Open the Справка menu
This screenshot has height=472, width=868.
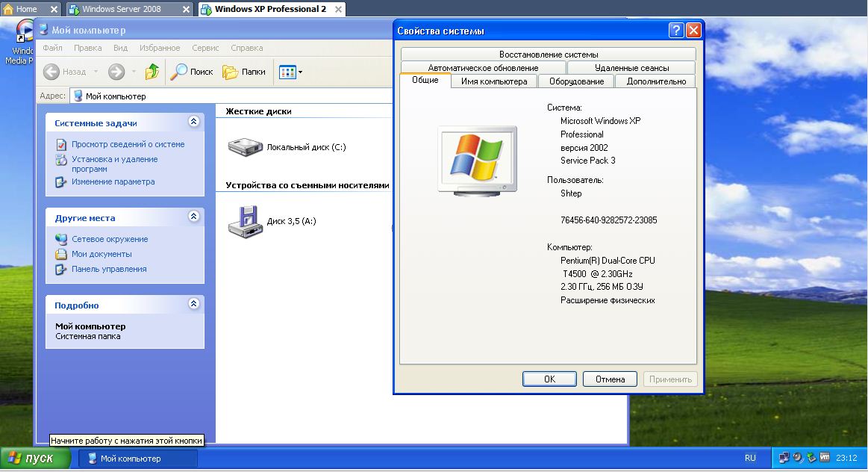247,48
